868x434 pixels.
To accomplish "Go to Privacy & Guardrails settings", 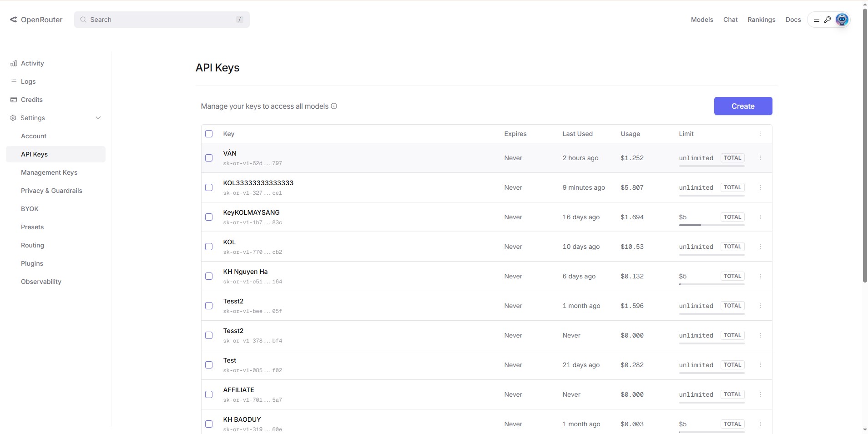I will click(51, 191).
